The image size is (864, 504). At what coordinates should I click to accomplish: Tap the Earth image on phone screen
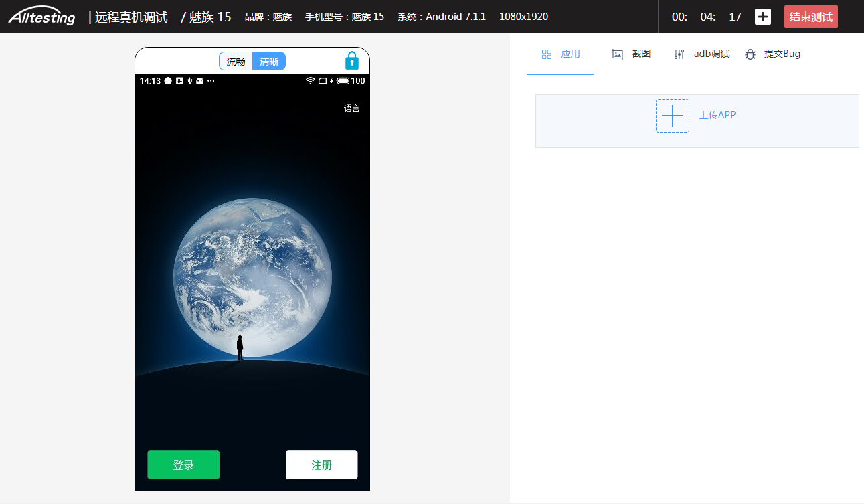click(x=252, y=277)
